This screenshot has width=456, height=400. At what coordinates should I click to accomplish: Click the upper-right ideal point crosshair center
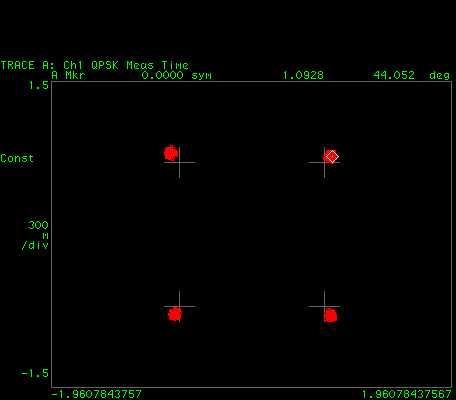[x=324, y=162]
